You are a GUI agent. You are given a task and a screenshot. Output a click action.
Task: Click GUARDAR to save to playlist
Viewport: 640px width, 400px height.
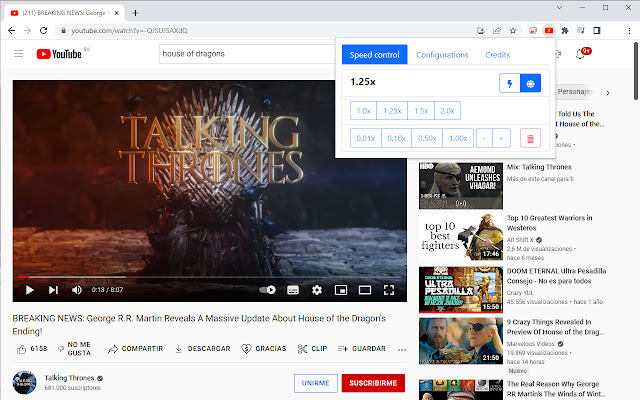pos(362,349)
